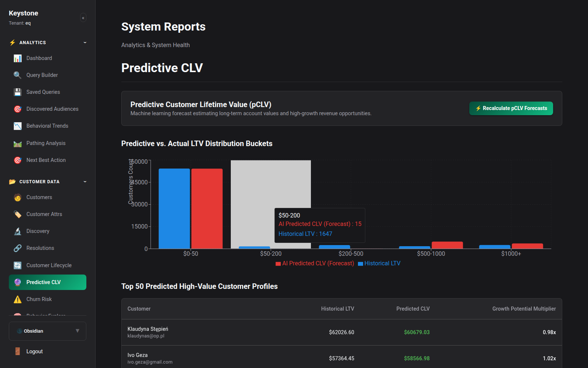This screenshot has height=368, width=588.
Task: Collapse the Customer Data section chevron
Action: [x=85, y=181]
